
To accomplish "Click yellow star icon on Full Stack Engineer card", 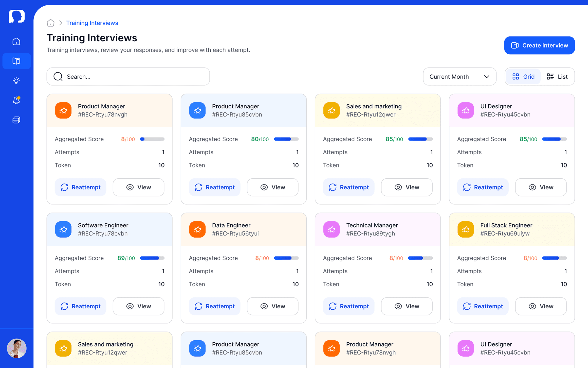I will [466, 229].
